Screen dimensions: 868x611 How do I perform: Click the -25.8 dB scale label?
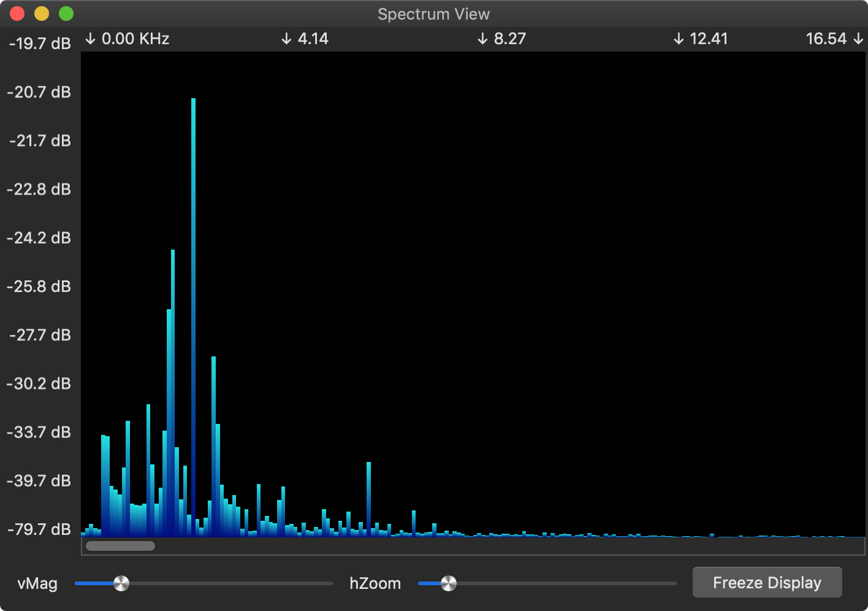[39, 286]
